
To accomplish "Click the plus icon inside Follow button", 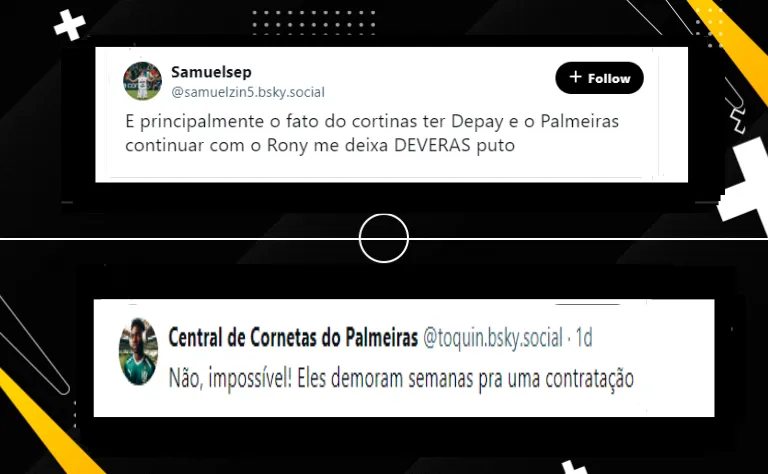I will pos(576,77).
